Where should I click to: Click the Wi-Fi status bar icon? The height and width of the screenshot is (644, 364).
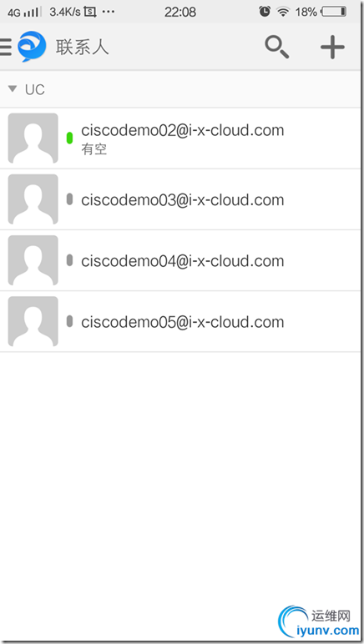283,12
